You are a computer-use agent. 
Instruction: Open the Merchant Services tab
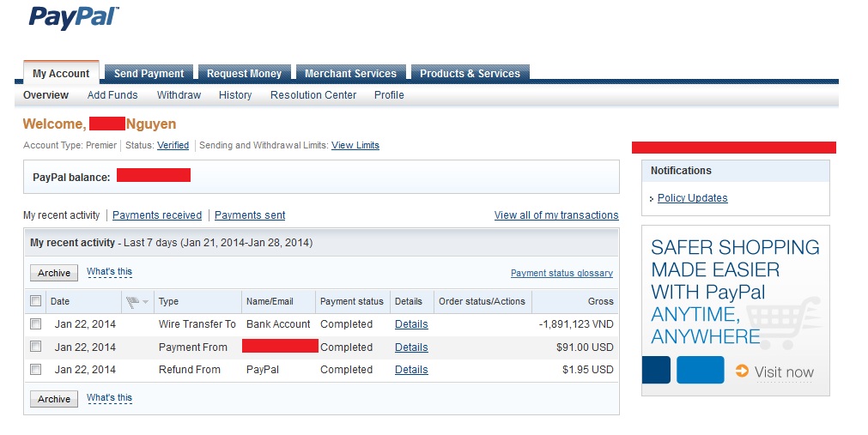coord(350,73)
